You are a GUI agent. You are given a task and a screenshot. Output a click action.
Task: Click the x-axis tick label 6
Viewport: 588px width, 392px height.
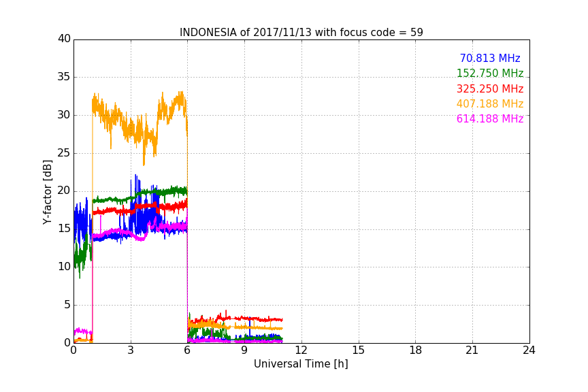[188, 350]
